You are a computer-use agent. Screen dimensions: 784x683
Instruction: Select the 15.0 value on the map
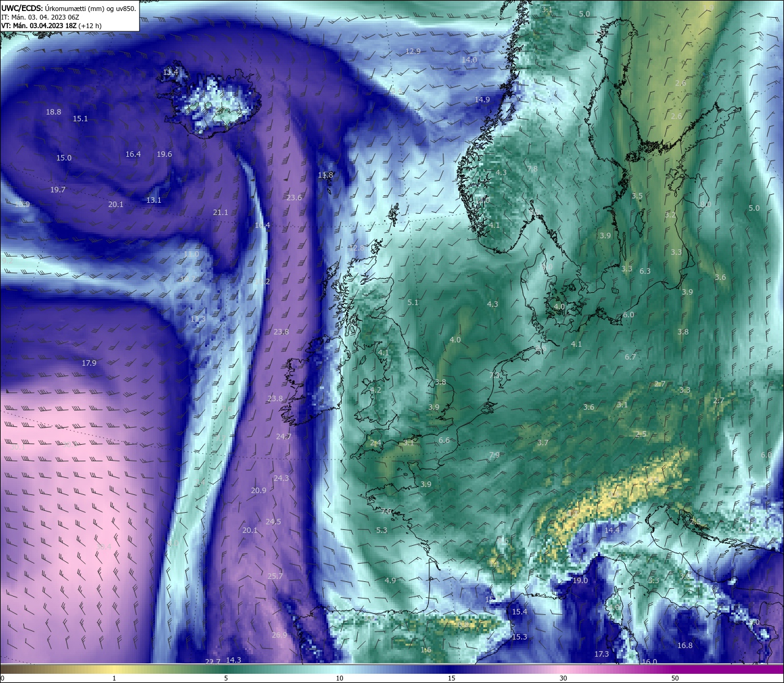(64, 158)
